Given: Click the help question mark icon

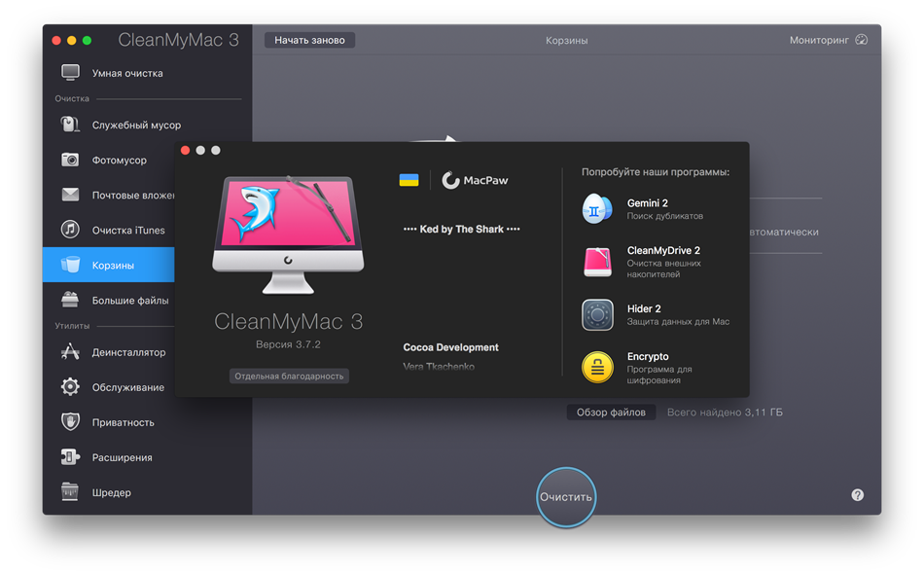Looking at the screenshot, I should 858,495.
